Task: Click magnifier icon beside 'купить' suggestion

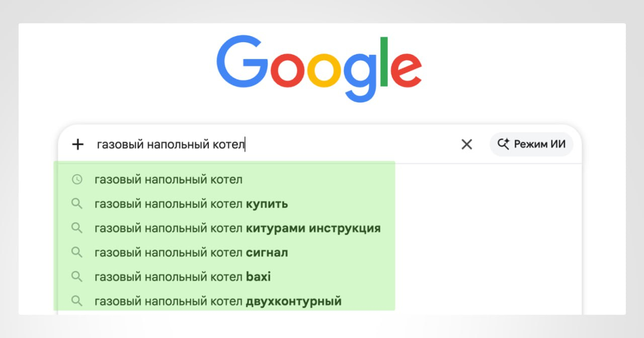Action: [76, 204]
